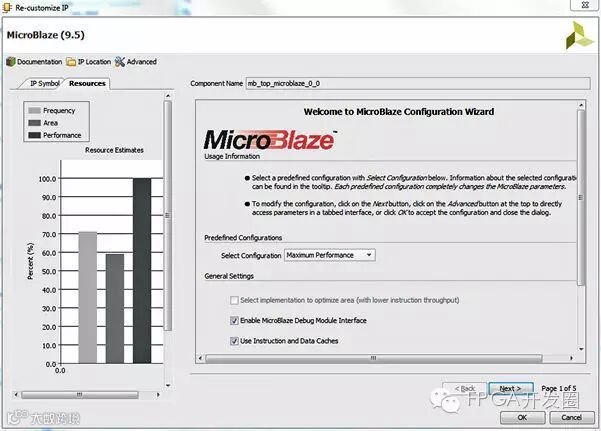Image resolution: width=601 pixels, height=431 pixels.
Task: Click up arrow of wizard page scrollbar
Action: (x=581, y=105)
